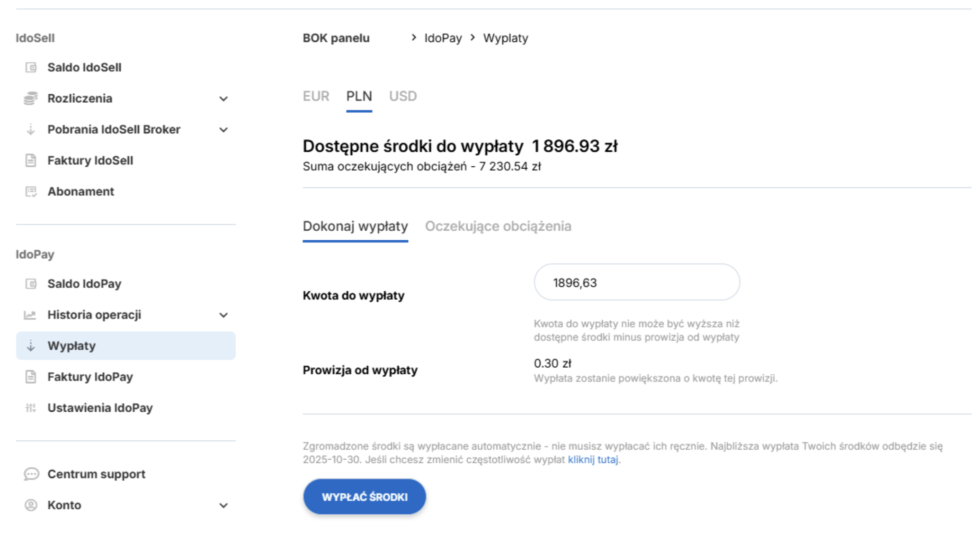Click the Saldo IdoSell wallet icon
The image size is (980, 542).
click(x=31, y=67)
